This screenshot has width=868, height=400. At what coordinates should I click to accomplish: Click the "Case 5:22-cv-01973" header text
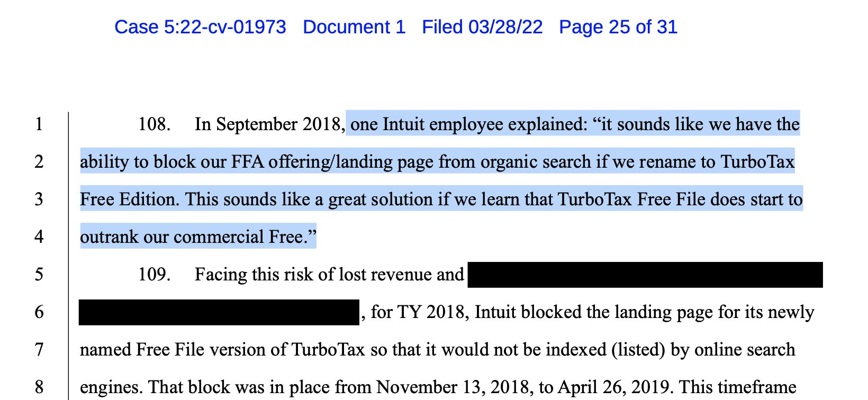(200, 27)
